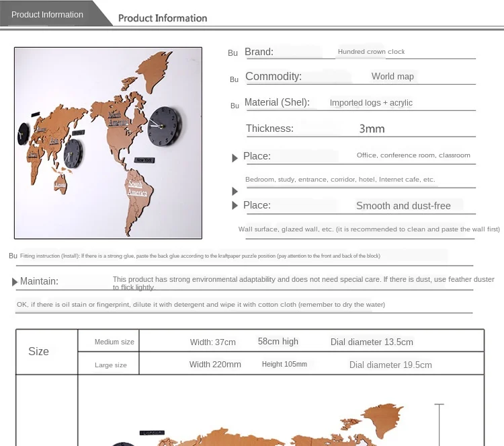504x446 pixels.
Task: Click the triangle arrow below Bedroom, study line
Action: [235, 191]
